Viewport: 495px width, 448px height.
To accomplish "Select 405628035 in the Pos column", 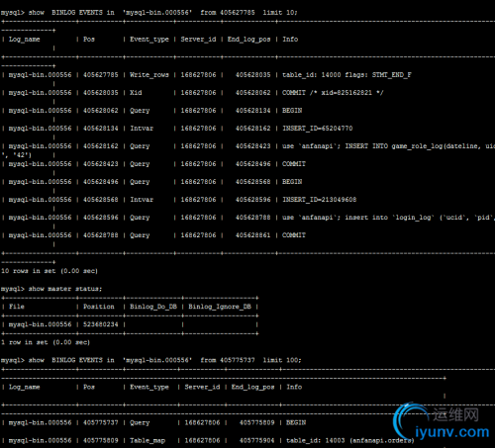I will click(101, 93).
